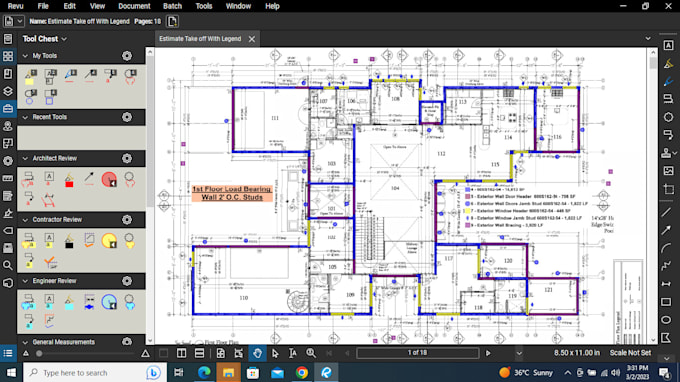
Task: Open the Bookmarks panel icon in left sidebar
Action: point(8,74)
